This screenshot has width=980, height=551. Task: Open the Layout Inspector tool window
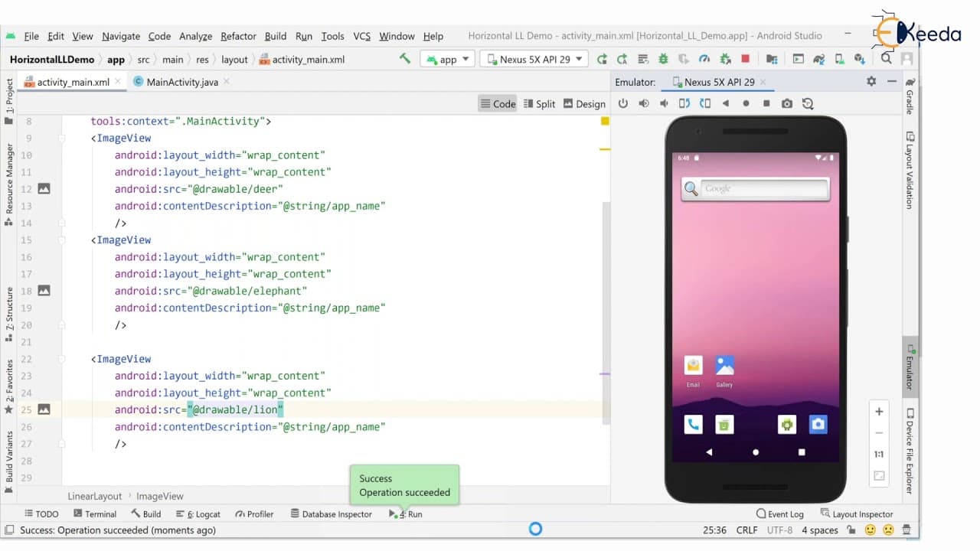857,514
